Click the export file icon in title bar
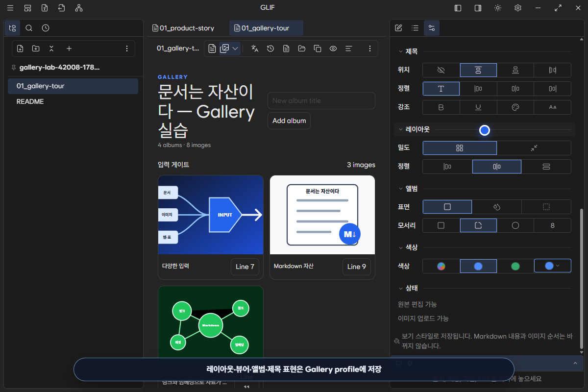 [x=45, y=8]
